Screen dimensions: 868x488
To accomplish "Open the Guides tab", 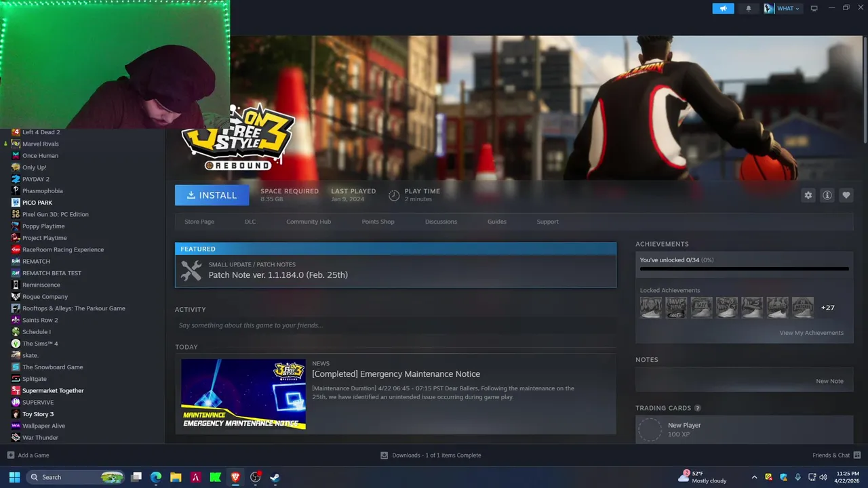I will pos(496,222).
